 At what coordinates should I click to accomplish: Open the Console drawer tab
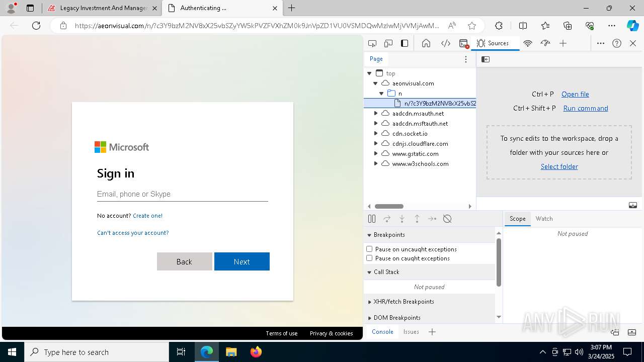pos(382,332)
